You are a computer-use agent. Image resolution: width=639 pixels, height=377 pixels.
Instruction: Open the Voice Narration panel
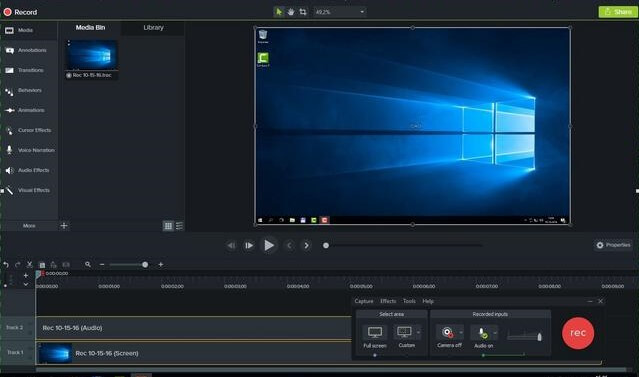[x=29, y=150]
